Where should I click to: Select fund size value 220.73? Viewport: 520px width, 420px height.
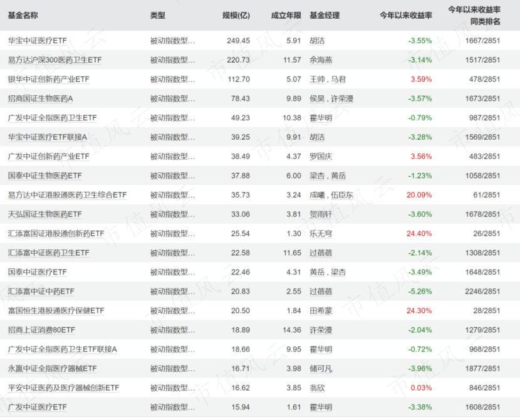pos(239,60)
